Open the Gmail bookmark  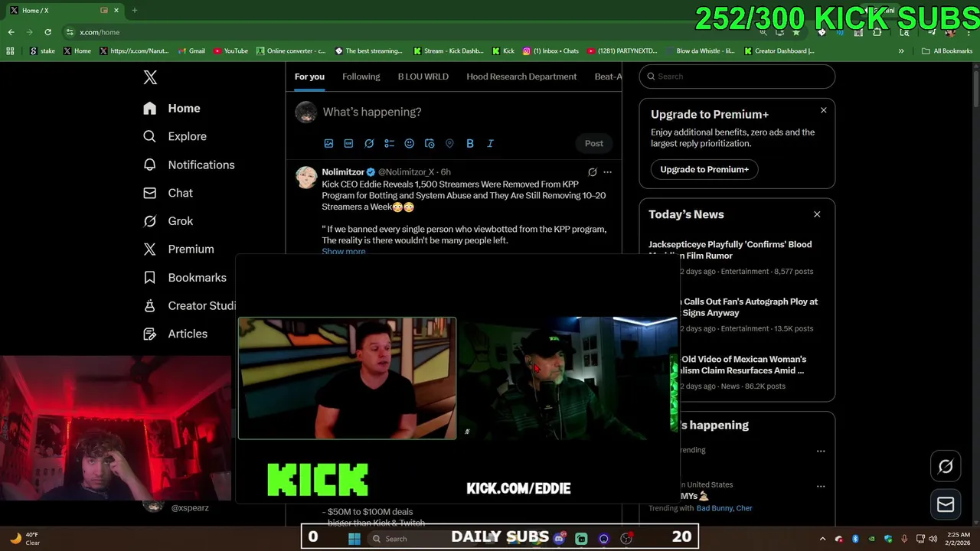[x=191, y=51]
